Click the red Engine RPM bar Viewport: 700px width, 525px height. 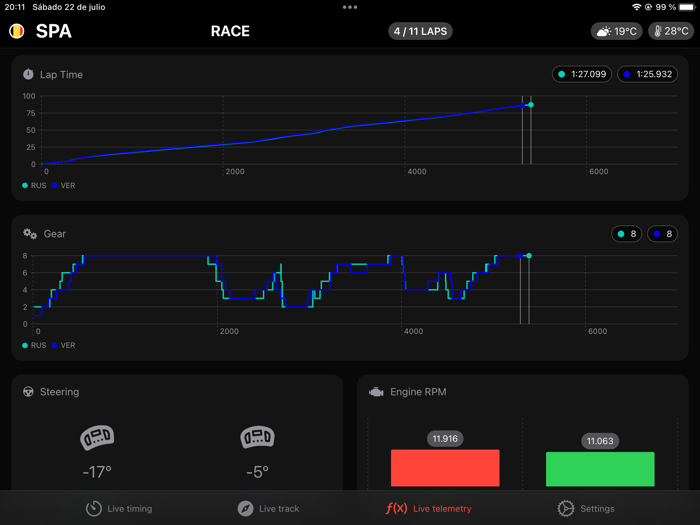tap(445, 468)
